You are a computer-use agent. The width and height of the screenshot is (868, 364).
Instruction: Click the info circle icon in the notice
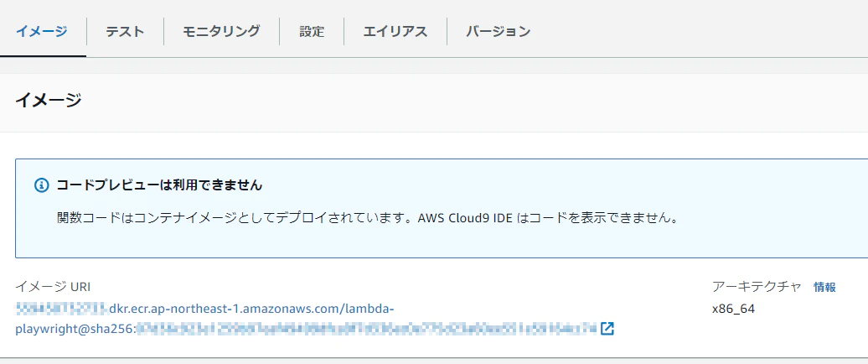pos(42,185)
